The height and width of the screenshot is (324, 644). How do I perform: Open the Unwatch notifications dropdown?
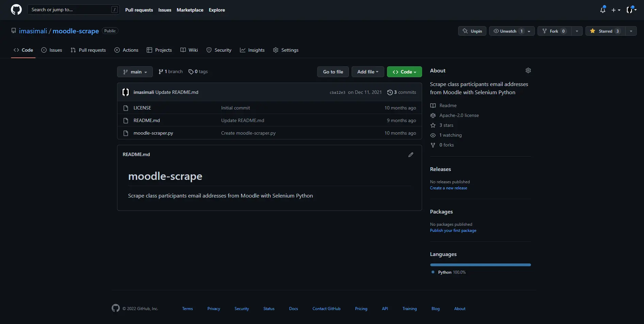coord(512,31)
